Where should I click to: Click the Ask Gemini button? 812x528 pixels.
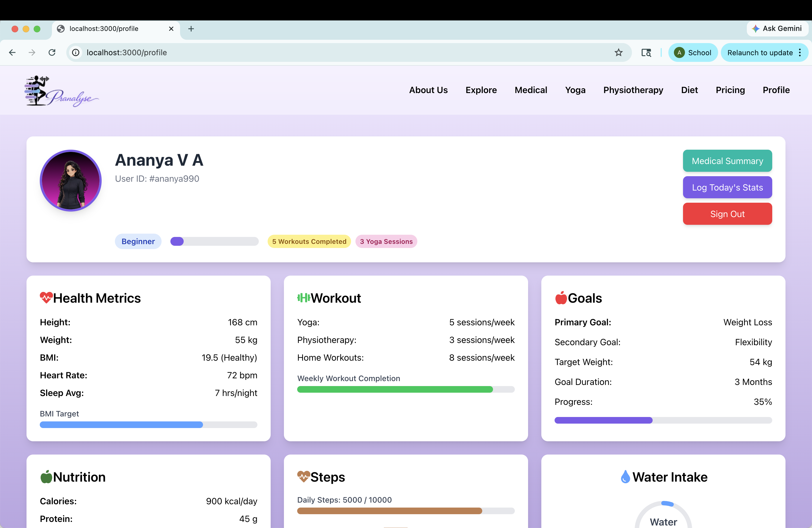777,29
